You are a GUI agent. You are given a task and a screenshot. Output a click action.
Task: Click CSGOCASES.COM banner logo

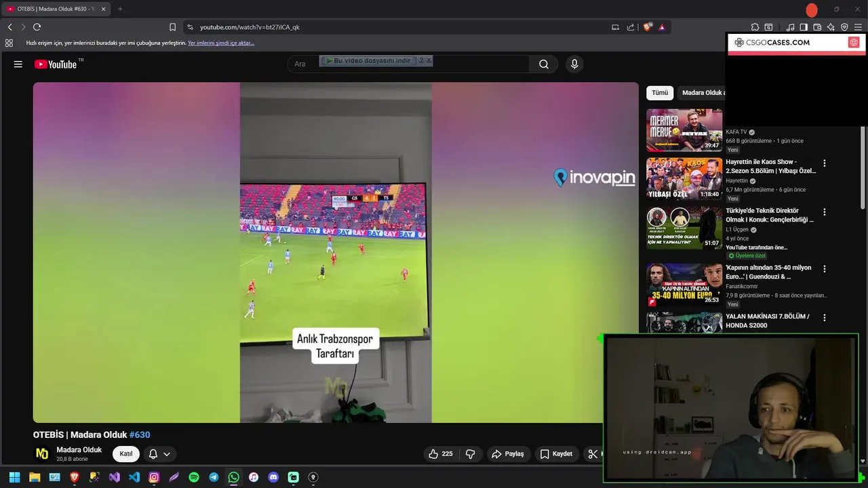pos(772,42)
